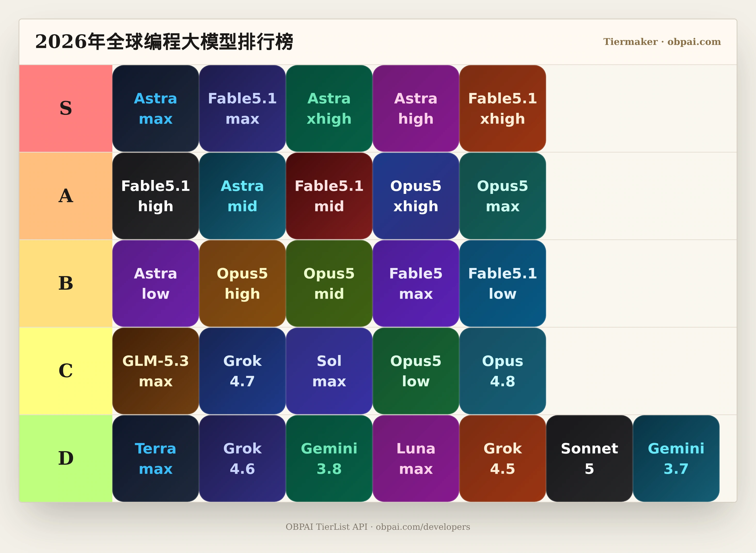
Task: Select the Astra low tile
Action: [156, 283]
